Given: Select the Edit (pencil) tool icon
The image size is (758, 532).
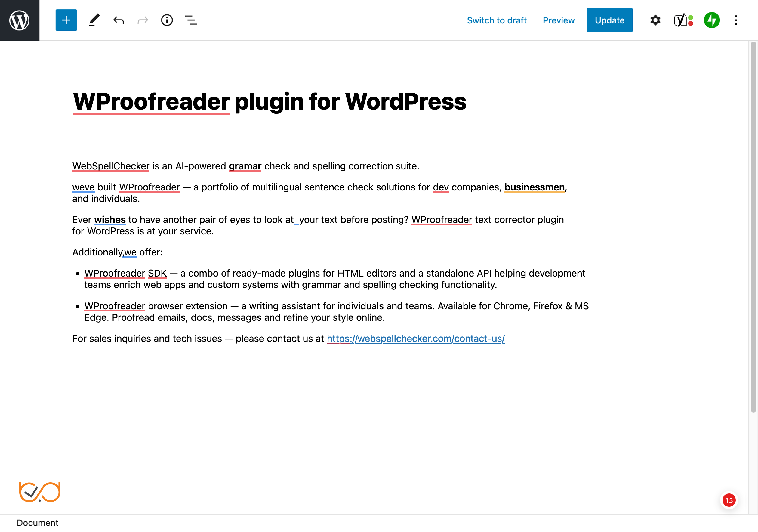Looking at the screenshot, I should point(93,20).
